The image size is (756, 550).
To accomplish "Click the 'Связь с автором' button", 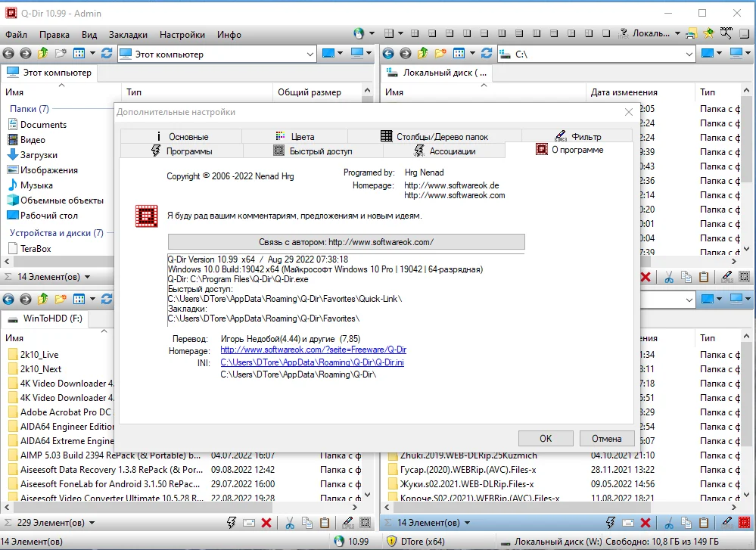I will coord(346,242).
